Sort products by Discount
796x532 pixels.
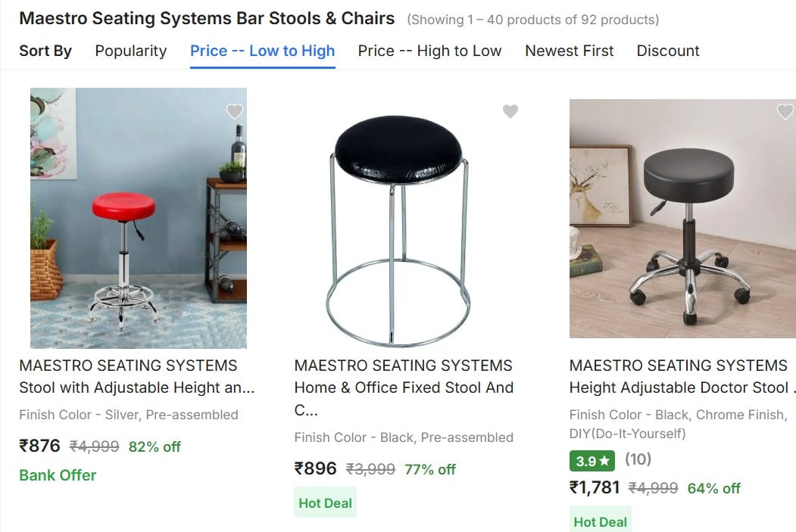pos(668,51)
